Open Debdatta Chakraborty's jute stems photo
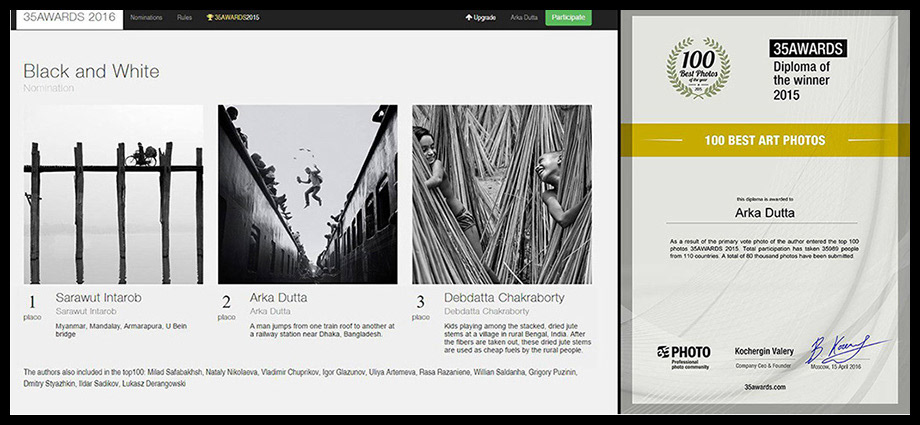 502,194
